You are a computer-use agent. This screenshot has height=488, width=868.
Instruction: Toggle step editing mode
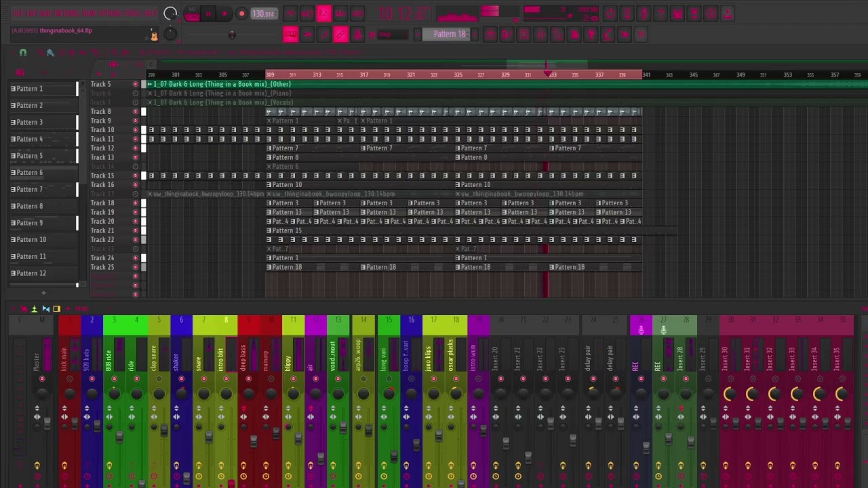[324, 34]
